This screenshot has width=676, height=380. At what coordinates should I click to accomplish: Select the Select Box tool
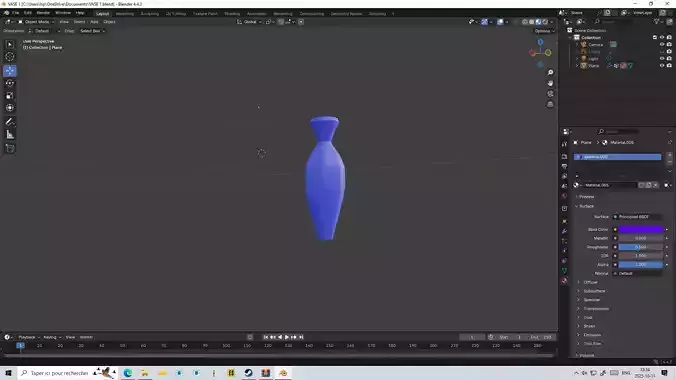coord(10,44)
